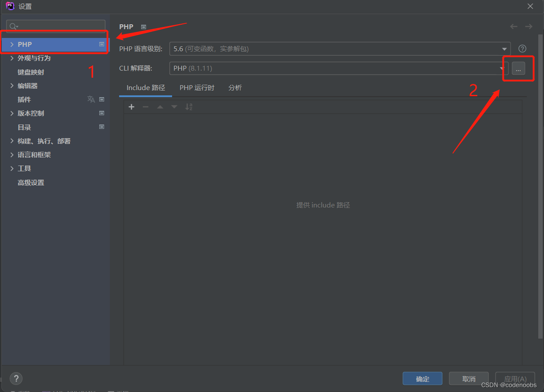Switch to the PHP 运行时 tab

[197, 88]
